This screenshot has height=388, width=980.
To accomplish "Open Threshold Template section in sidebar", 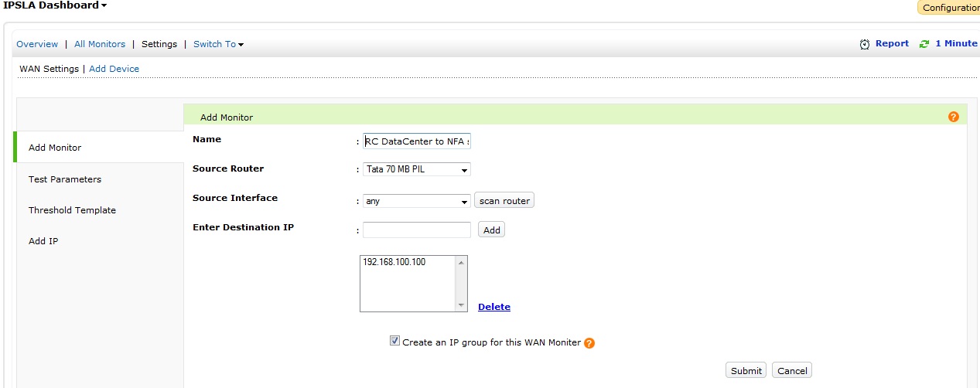I will pyautogui.click(x=72, y=210).
